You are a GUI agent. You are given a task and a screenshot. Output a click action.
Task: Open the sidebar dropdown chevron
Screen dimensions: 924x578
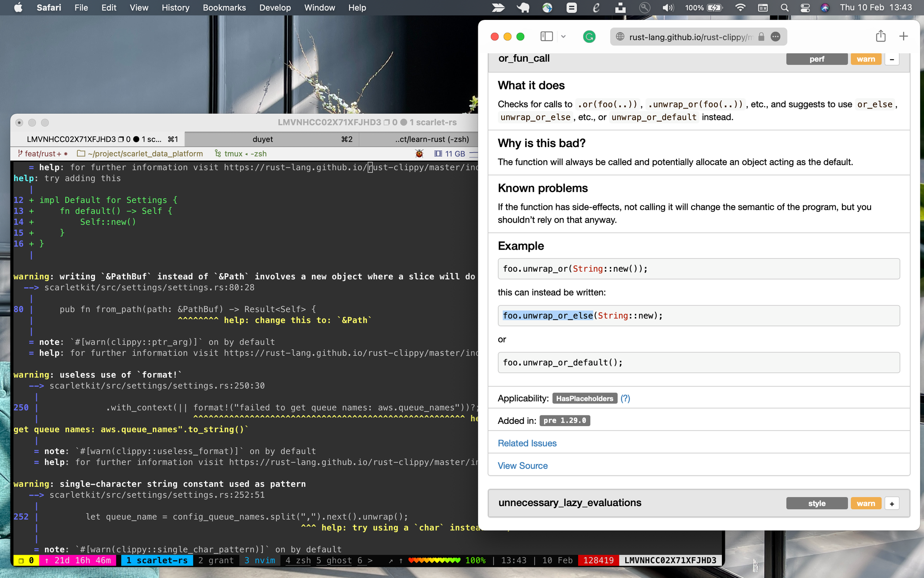click(563, 37)
